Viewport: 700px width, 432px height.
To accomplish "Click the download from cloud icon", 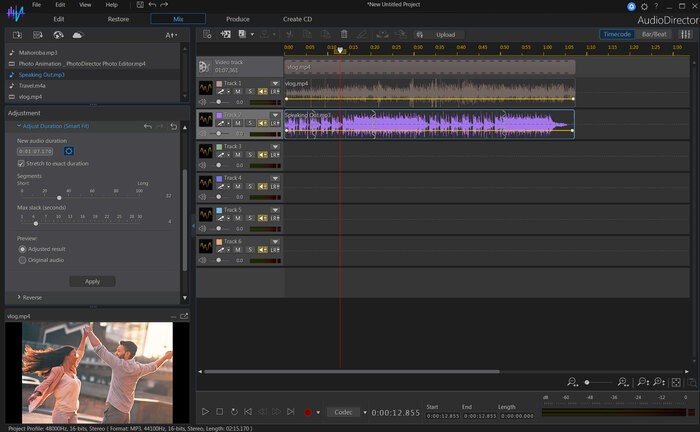I will click(x=77, y=34).
